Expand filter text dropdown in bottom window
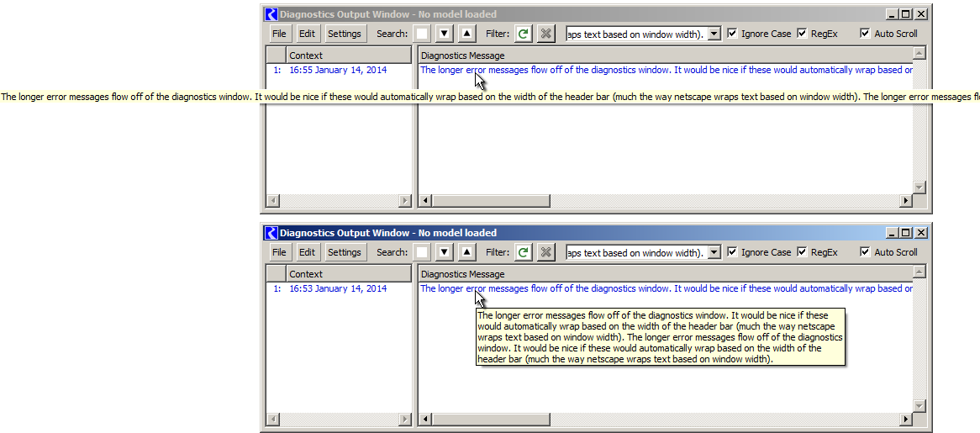This screenshot has height=433, width=980. click(715, 252)
